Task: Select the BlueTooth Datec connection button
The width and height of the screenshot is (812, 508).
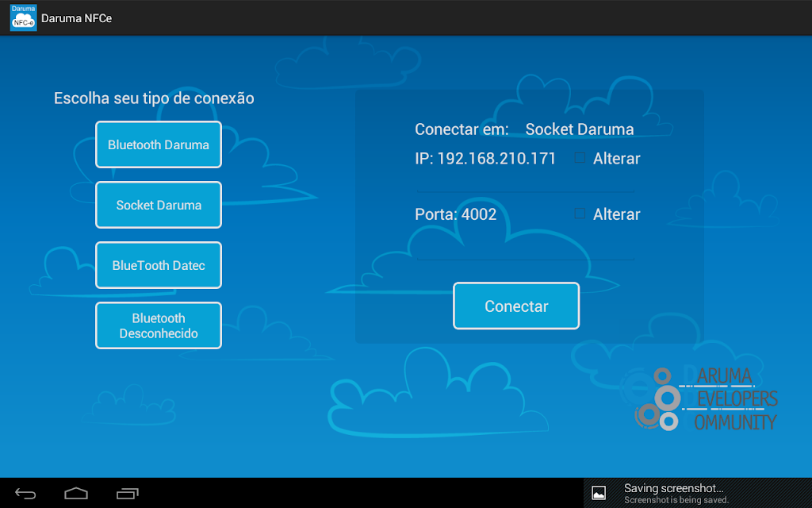Action: [159, 265]
